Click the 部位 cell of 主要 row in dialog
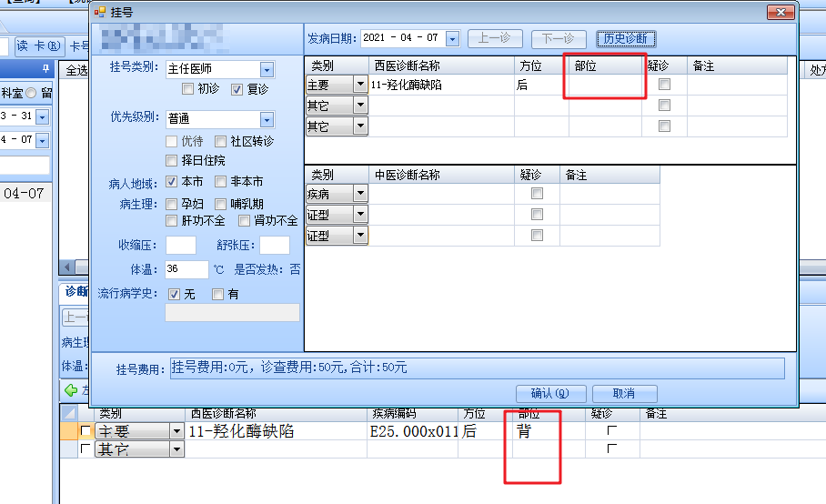826x504 pixels. click(605, 85)
